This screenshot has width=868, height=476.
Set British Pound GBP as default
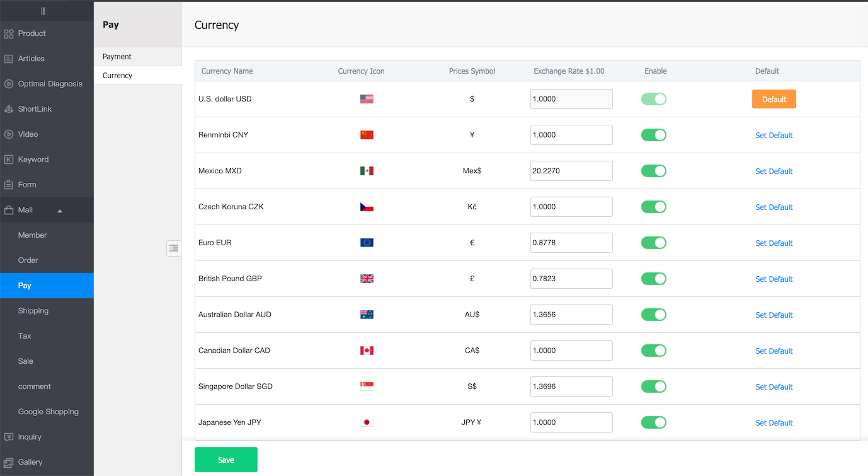(774, 279)
